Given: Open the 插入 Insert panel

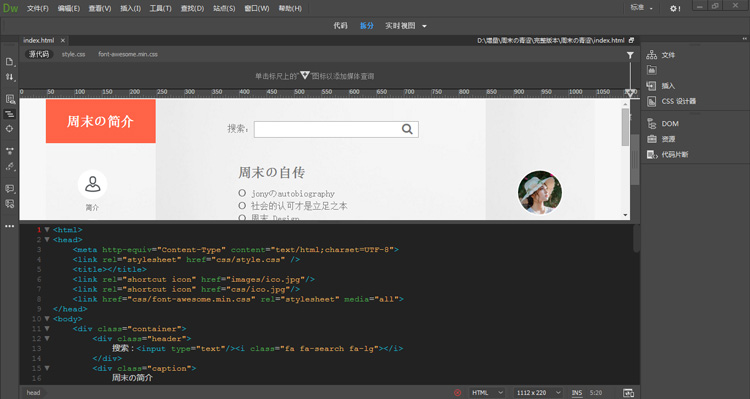Looking at the screenshot, I should [661, 86].
